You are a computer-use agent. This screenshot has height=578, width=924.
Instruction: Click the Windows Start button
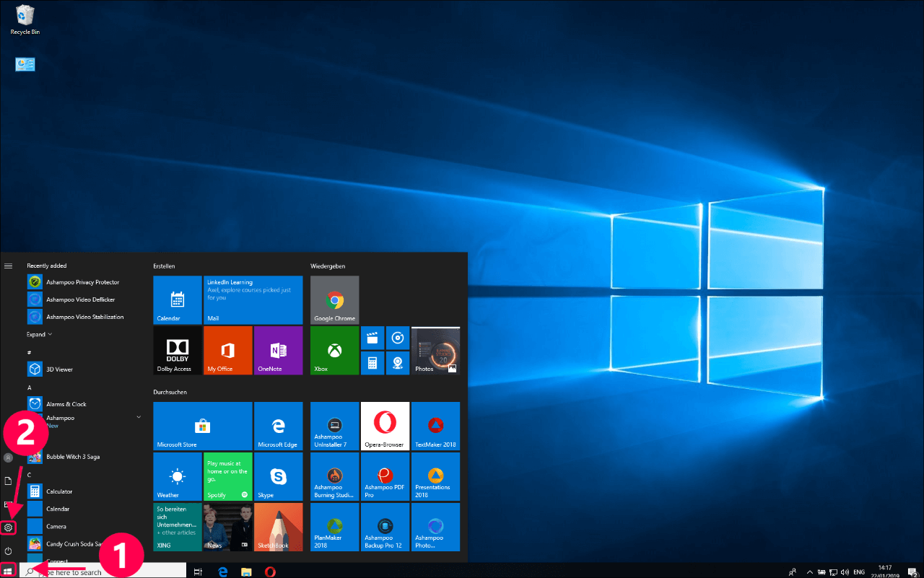(x=9, y=572)
